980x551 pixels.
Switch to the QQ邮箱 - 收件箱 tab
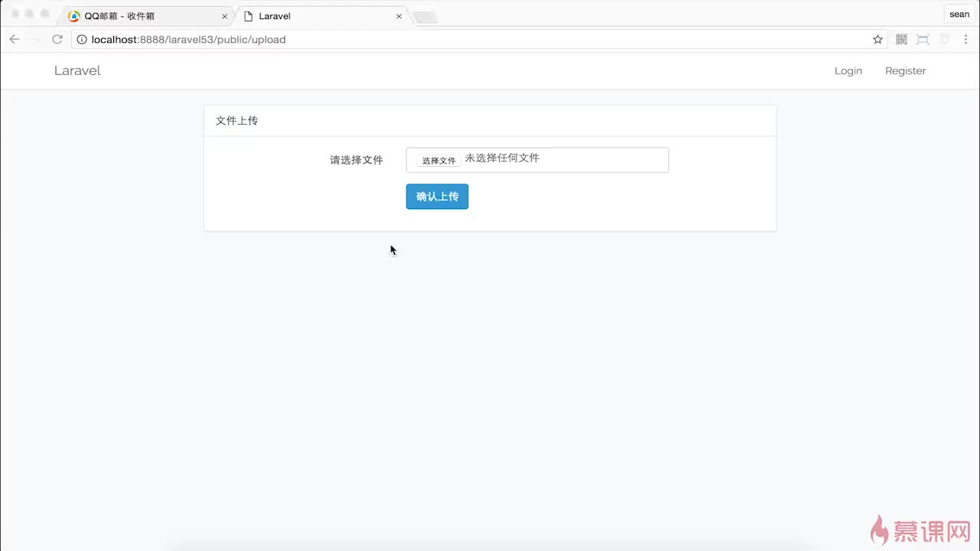(147, 16)
